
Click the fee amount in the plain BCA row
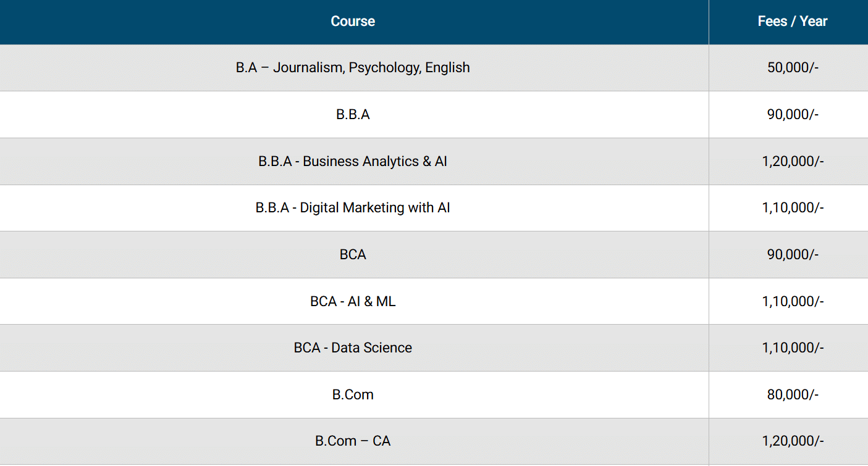[x=793, y=255]
